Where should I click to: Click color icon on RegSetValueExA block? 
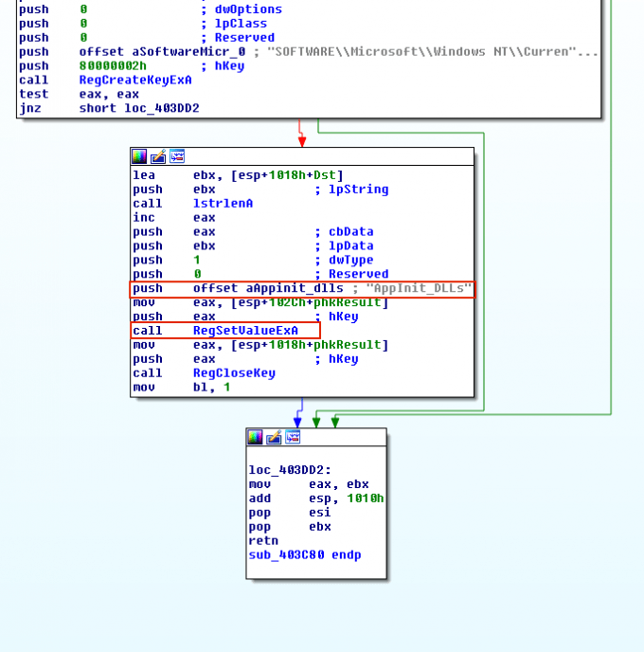point(139,156)
